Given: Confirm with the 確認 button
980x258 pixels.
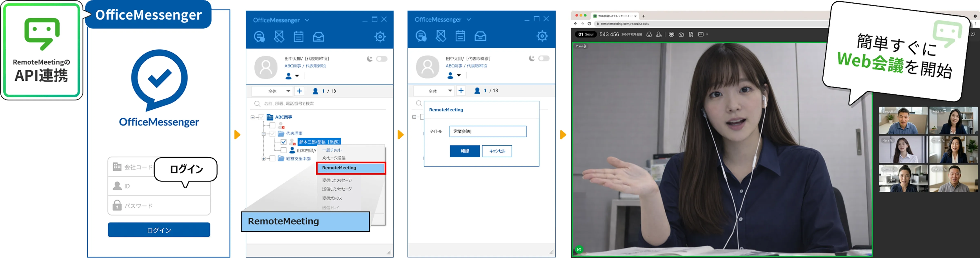Looking at the screenshot, I should 465,151.
